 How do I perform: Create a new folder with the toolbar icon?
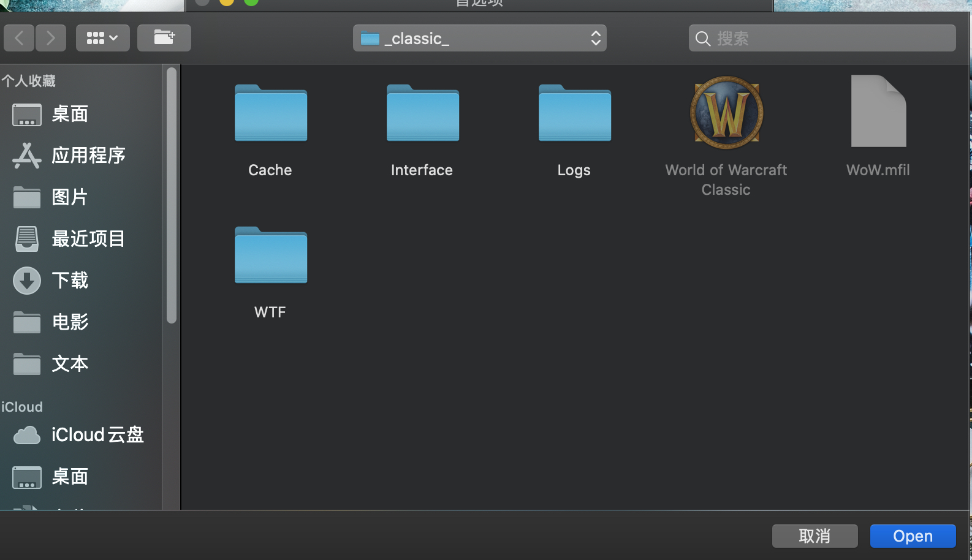pyautogui.click(x=164, y=38)
